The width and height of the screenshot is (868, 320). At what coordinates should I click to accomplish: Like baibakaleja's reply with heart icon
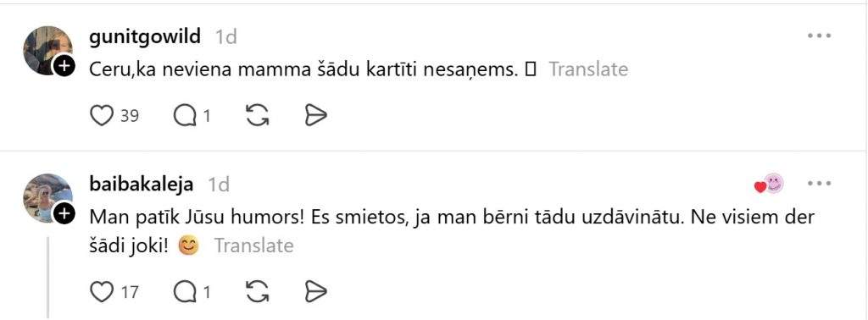[102, 291]
